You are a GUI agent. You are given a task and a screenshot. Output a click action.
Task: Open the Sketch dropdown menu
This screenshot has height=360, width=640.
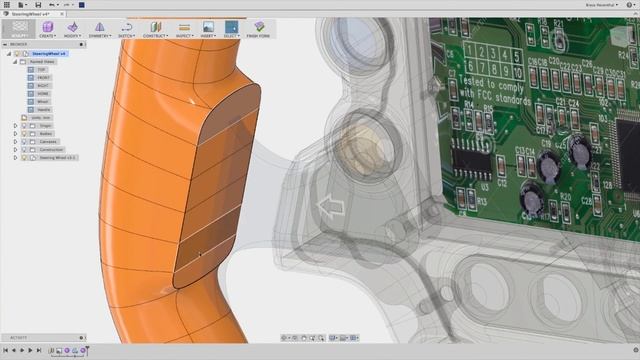127,36
